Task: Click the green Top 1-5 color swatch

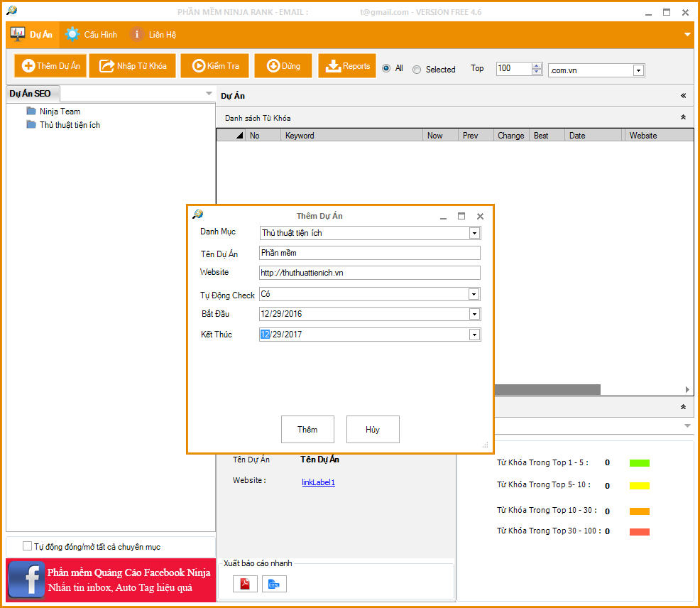Action: tap(639, 463)
